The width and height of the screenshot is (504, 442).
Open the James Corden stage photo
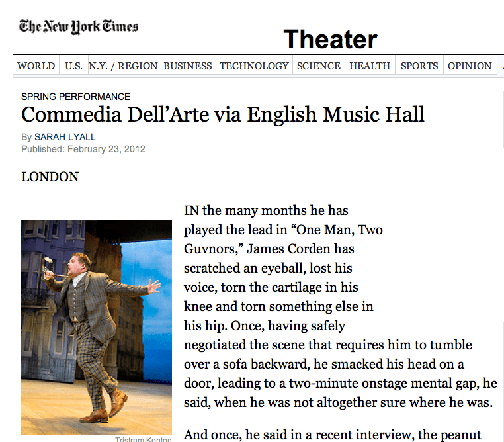pos(97,328)
